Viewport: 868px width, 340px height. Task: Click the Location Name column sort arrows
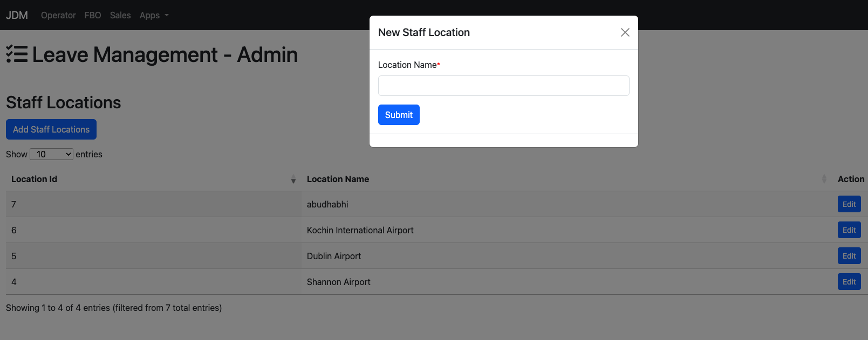click(824, 179)
